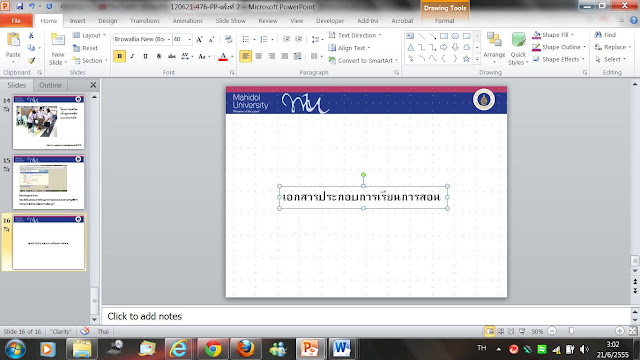The width and height of the screenshot is (640, 360).
Task: Open the Slide Show ribbon tab
Action: (231, 20)
